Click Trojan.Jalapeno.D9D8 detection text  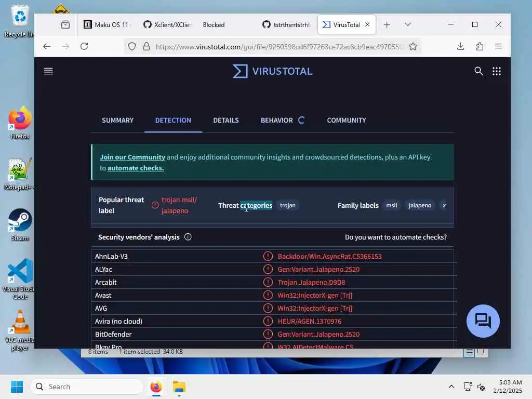311,282
